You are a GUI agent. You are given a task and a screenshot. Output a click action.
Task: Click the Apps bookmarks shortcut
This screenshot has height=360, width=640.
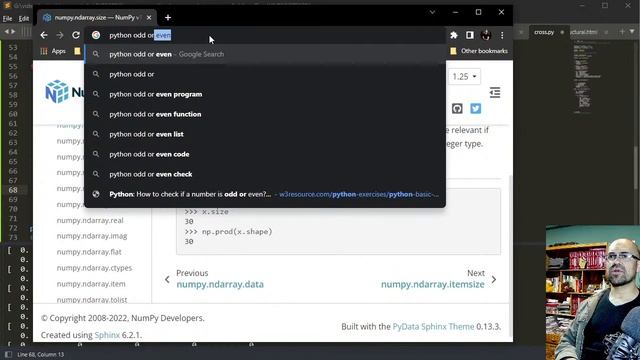pos(53,51)
